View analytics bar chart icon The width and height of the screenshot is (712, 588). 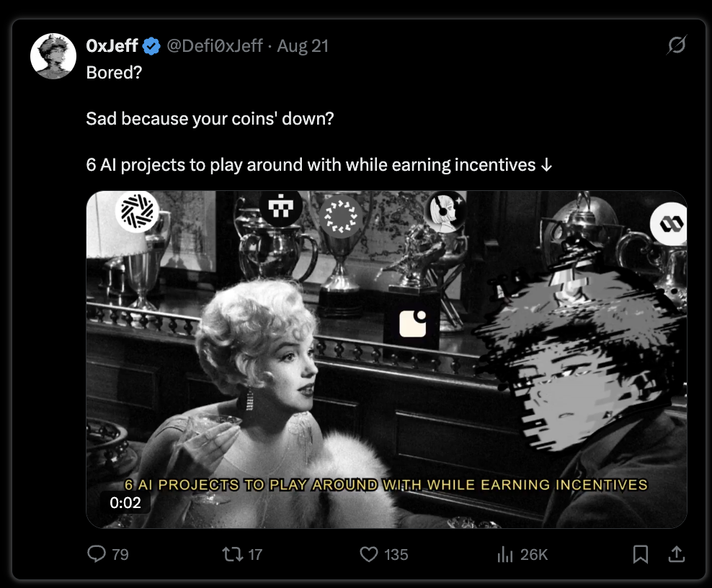coord(505,554)
